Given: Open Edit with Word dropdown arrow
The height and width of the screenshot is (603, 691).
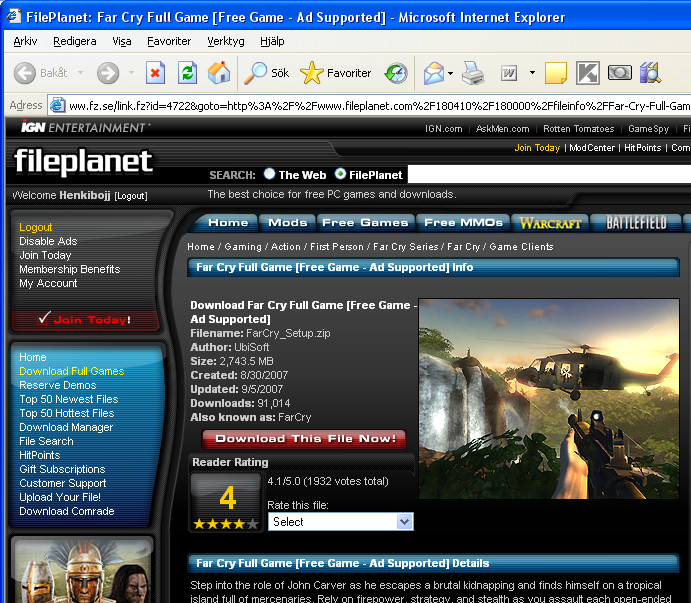Looking at the screenshot, I should (532, 73).
